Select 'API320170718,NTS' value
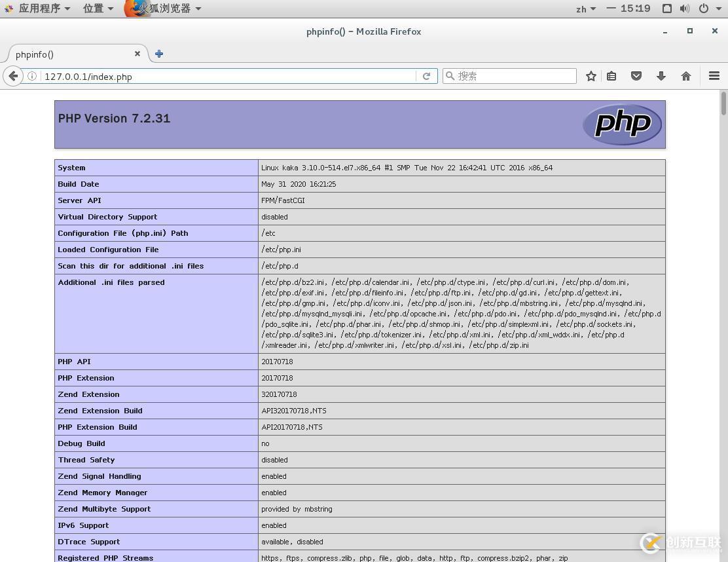Screen dimensions: 728x562 pyautogui.click(x=293, y=411)
